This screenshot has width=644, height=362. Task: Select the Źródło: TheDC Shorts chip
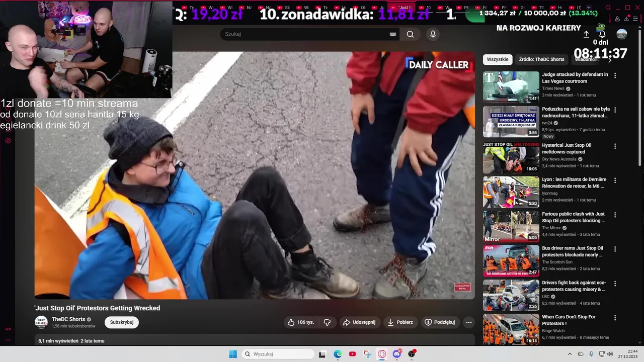pos(541,59)
